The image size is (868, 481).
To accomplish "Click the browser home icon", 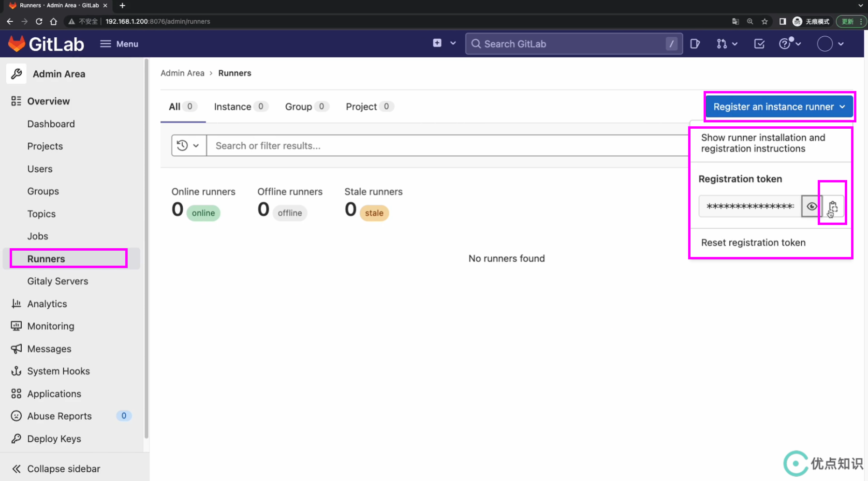I will [53, 21].
